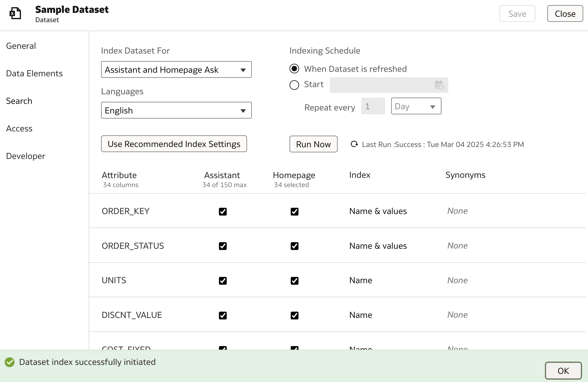Click OK to dismiss notification
The width and height of the screenshot is (588, 382).
[x=563, y=371]
